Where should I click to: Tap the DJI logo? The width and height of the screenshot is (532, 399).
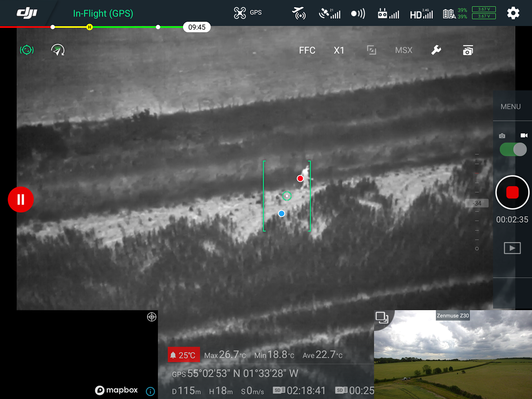click(x=27, y=13)
